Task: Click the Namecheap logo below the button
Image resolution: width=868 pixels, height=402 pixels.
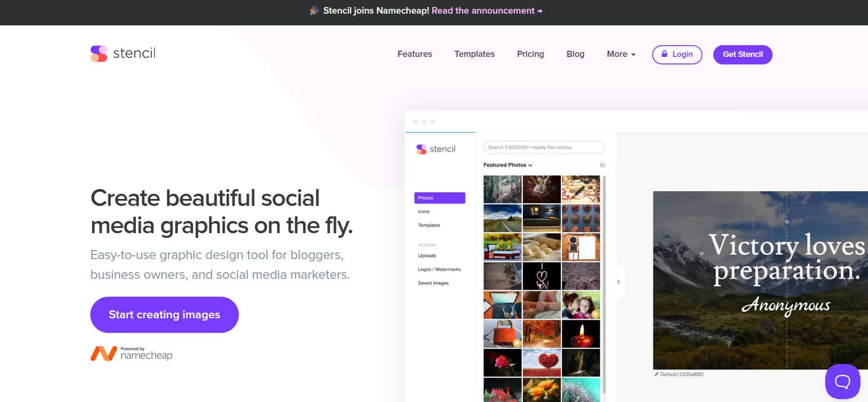Action: [132, 354]
